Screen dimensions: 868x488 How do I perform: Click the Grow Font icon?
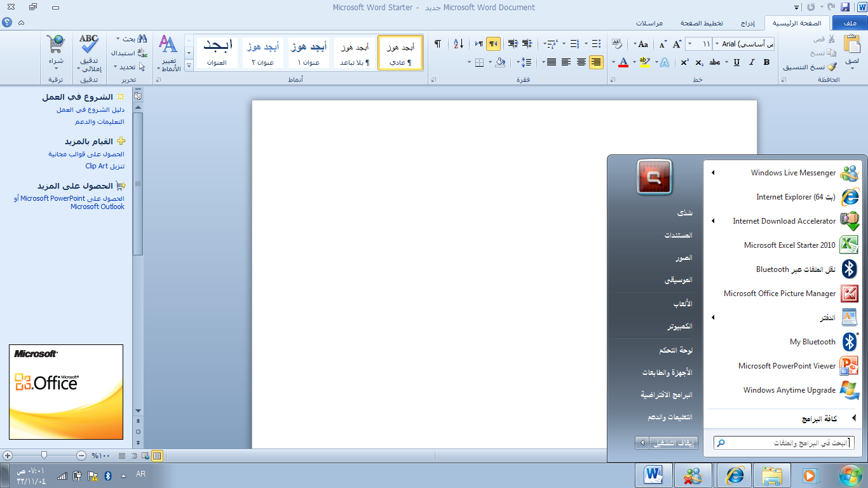tap(677, 44)
